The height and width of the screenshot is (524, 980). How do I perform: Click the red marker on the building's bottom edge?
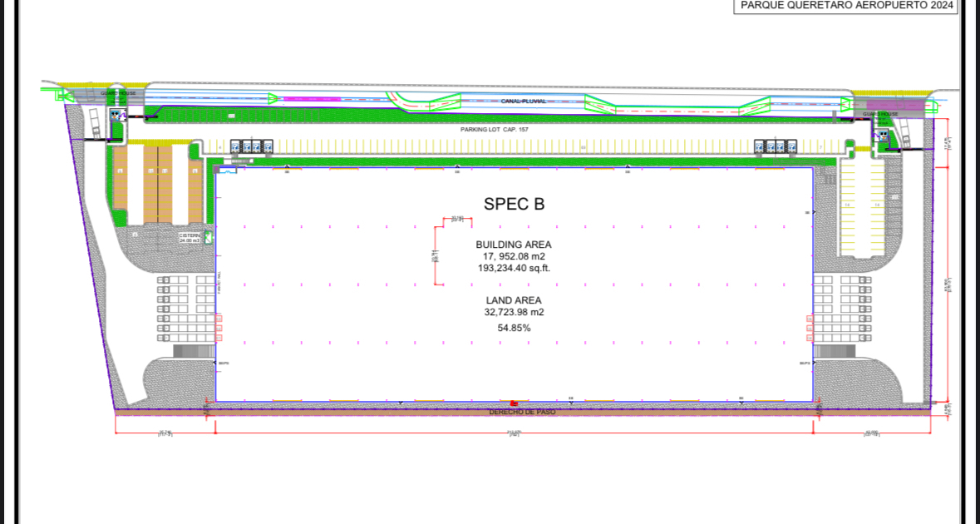[x=515, y=402]
